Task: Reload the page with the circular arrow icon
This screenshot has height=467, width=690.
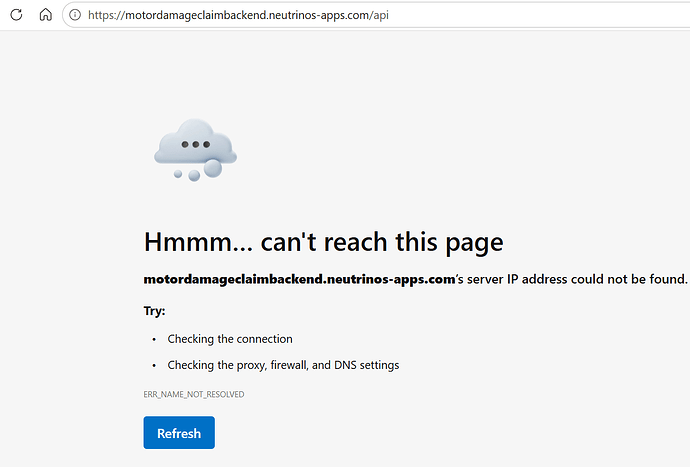Action: click(16, 15)
